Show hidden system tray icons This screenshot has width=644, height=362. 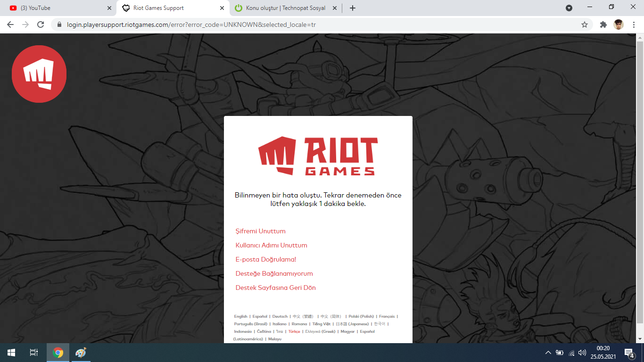click(548, 353)
